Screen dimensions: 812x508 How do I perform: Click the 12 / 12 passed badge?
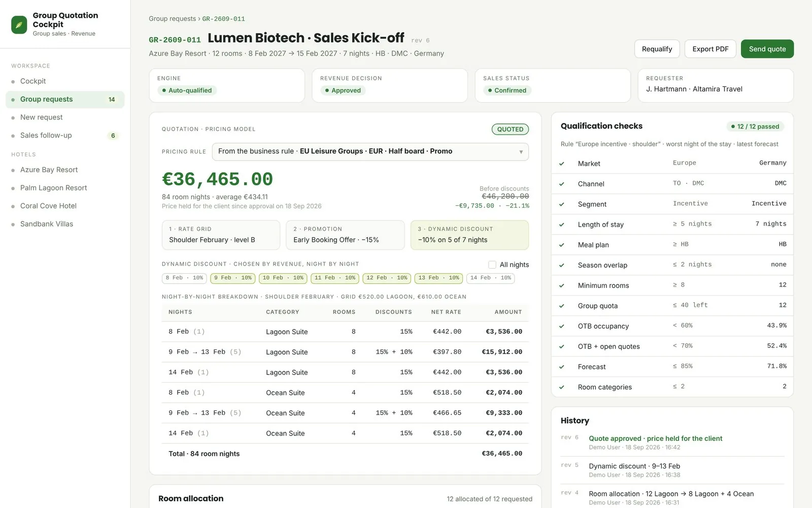755,126
